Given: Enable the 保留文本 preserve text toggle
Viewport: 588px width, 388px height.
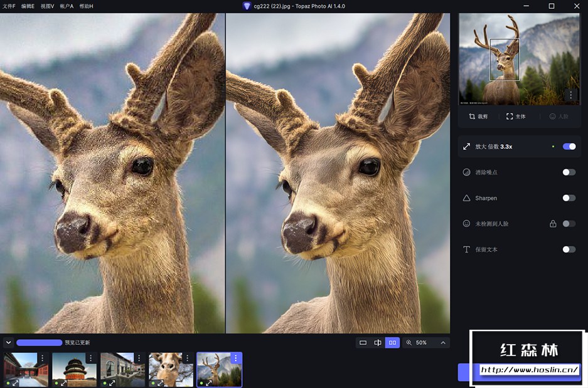Looking at the screenshot, I should (569, 249).
